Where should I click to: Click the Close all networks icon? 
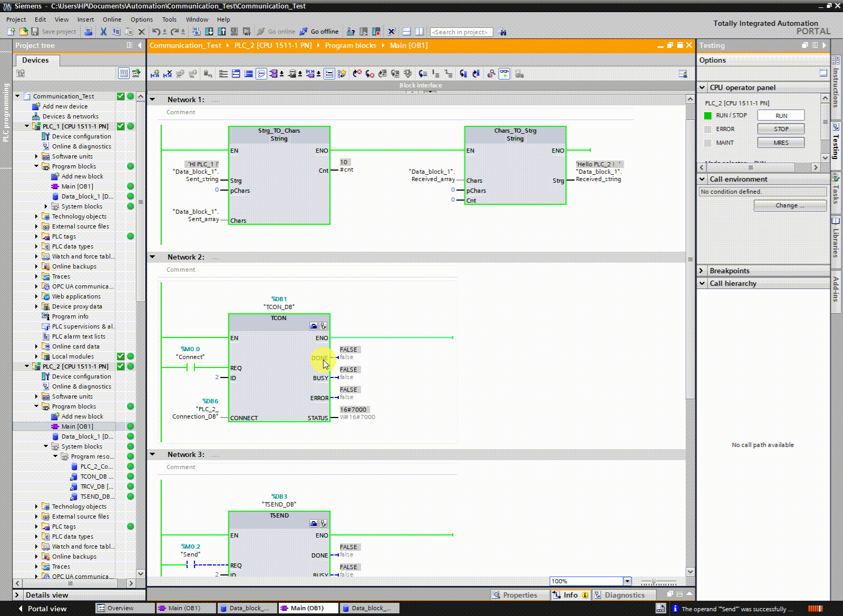[x=249, y=74]
